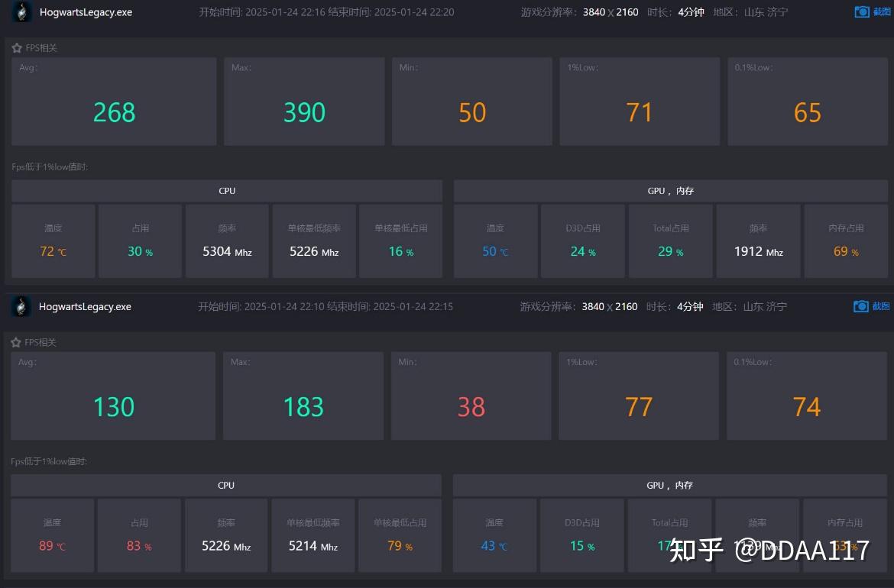Click the top HogwartsLegacy.exe game icon
The height and width of the screenshot is (588, 894).
coord(21,12)
